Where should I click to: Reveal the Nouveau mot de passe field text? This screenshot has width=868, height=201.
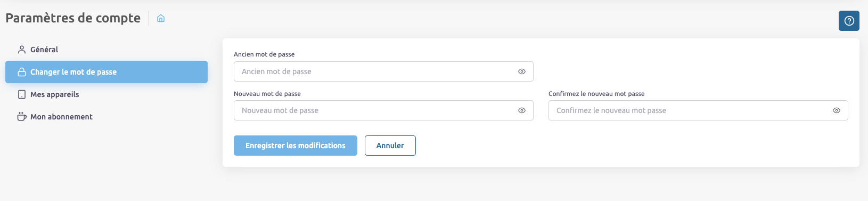[x=522, y=110]
